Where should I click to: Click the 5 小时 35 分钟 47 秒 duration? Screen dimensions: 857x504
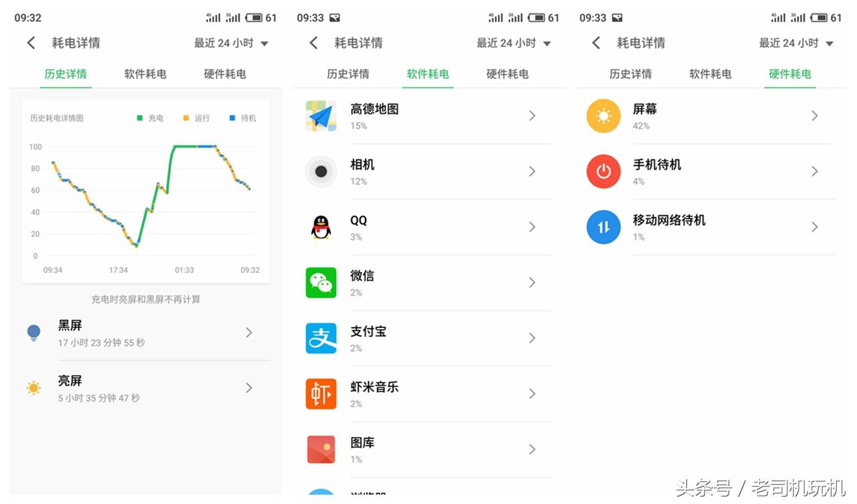[x=99, y=398]
